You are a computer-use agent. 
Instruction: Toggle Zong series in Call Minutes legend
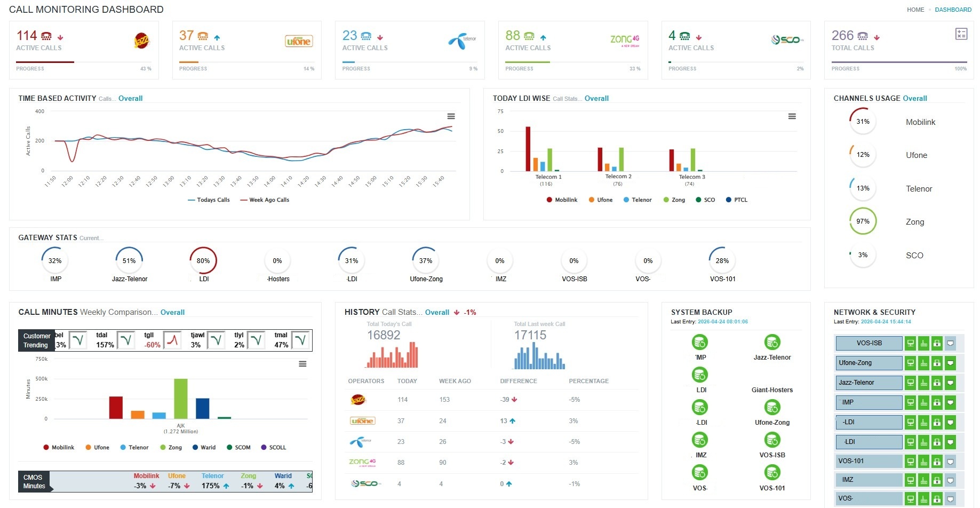(171, 448)
